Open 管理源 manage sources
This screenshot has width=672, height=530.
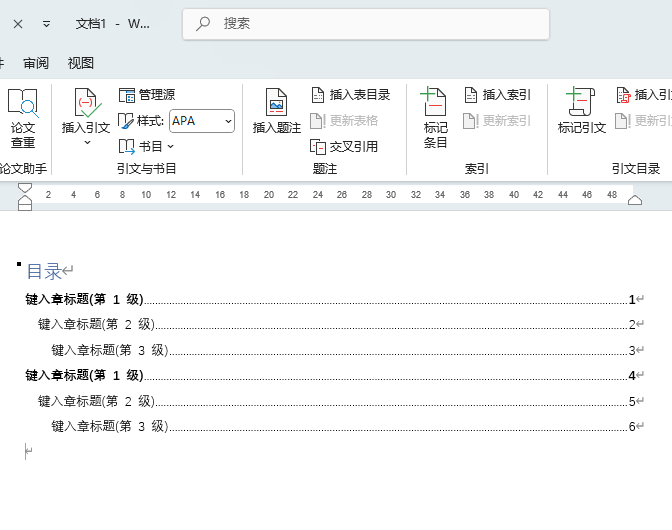pos(147,95)
